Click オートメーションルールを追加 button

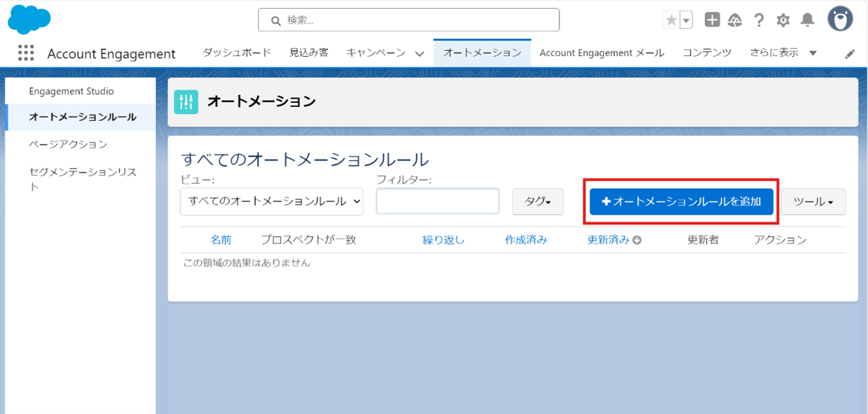[x=681, y=201]
